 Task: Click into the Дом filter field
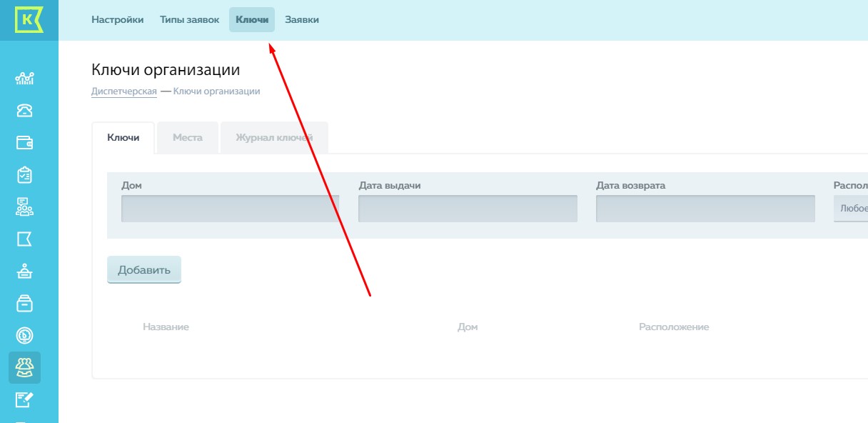(230, 209)
